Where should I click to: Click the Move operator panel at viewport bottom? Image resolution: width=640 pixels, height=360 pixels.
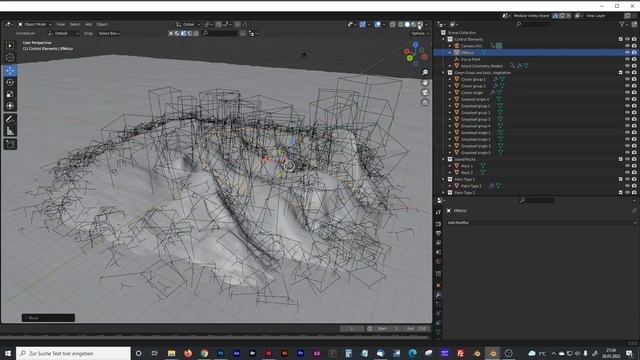tap(48, 318)
